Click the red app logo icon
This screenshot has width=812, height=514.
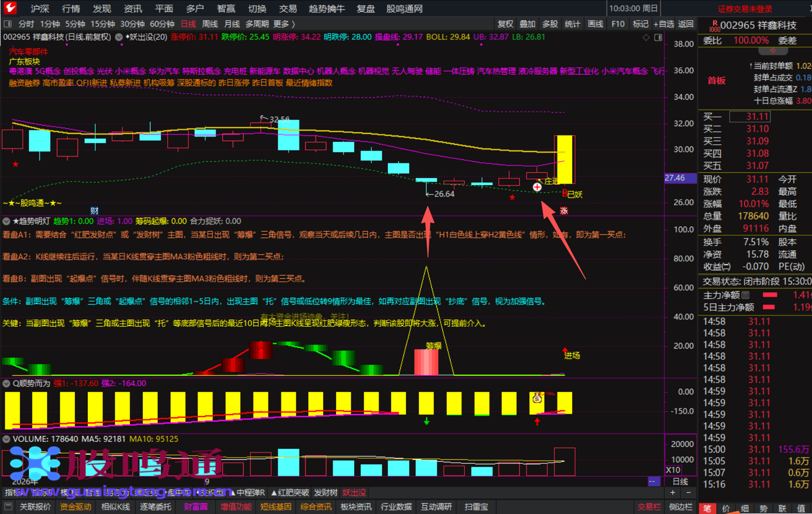point(10,8)
